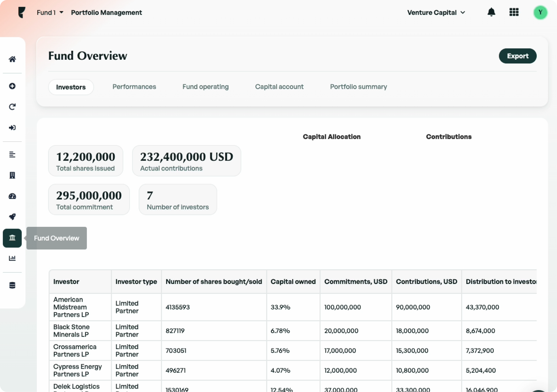Open the Portfolio Management link
Image resolution: width=557 pixels, height=392 pixels.
tap(106, 12)
